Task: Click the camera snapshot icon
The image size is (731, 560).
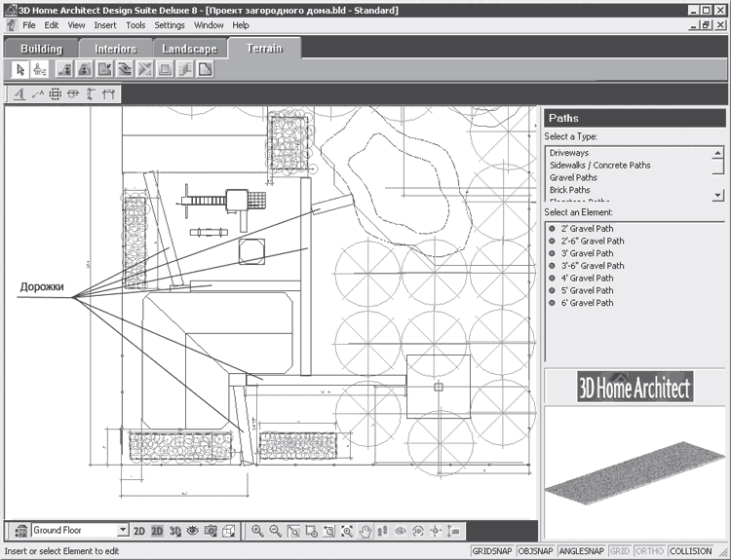Action: coord(211,531)
